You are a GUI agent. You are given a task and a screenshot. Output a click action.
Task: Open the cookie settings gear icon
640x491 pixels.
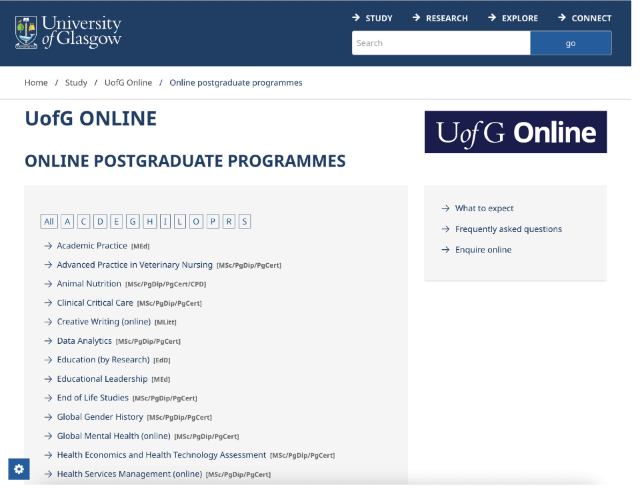point(19,469)
